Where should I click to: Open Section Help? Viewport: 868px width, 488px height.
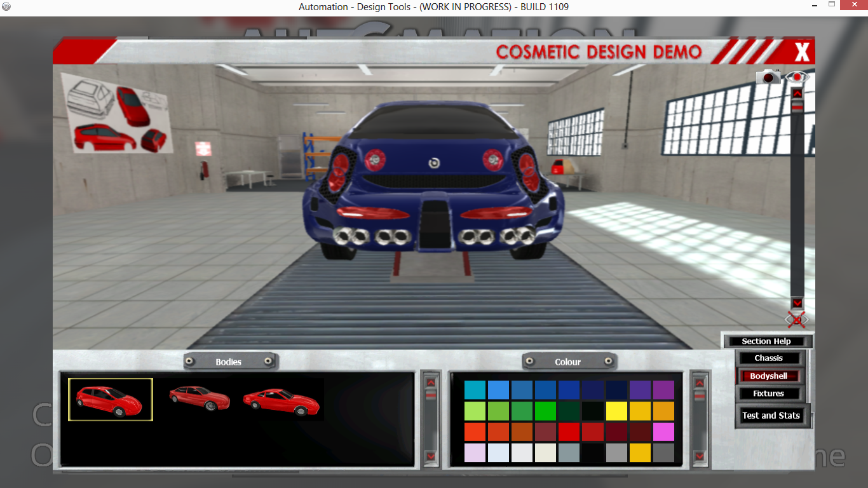click(x=766, y=341)
